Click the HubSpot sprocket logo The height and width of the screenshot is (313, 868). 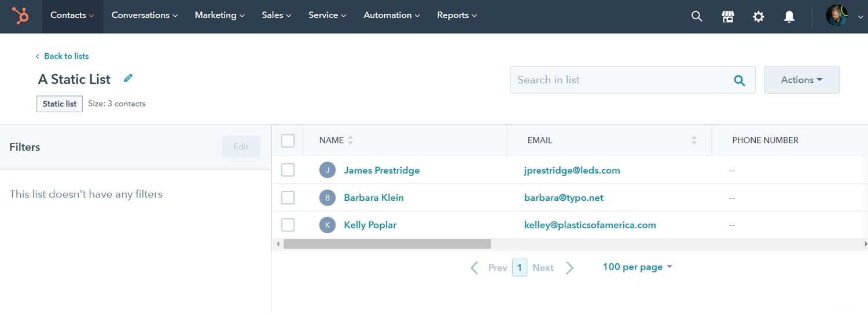point(21,16)
